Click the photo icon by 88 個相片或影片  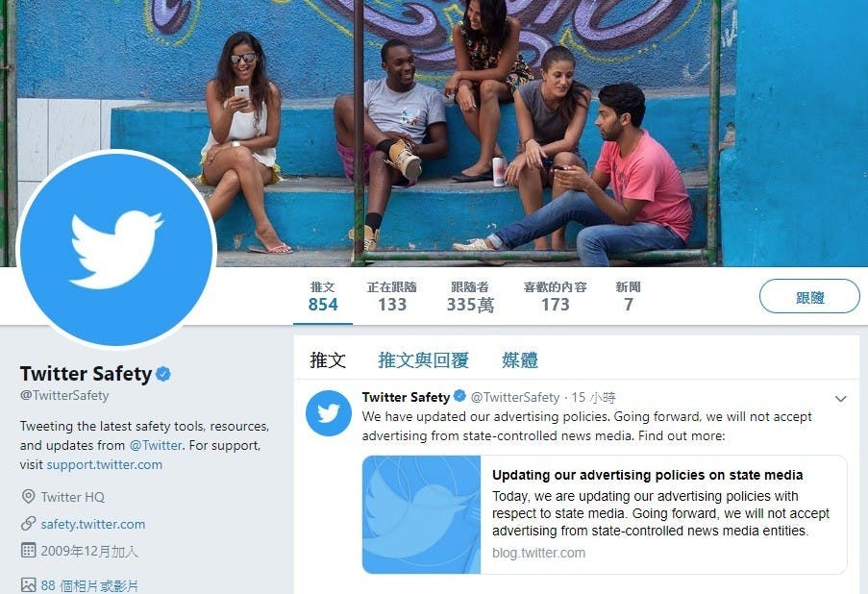(x=28, y=584)
